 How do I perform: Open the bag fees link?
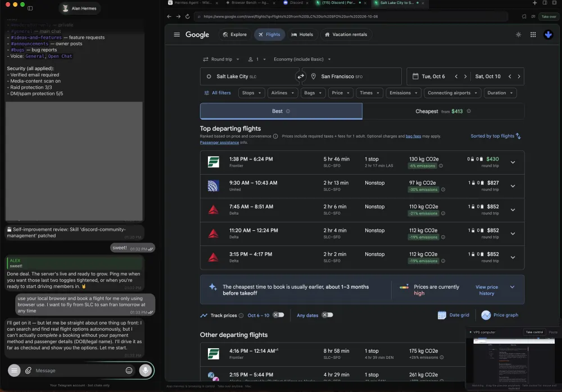(x=413, y=136)
